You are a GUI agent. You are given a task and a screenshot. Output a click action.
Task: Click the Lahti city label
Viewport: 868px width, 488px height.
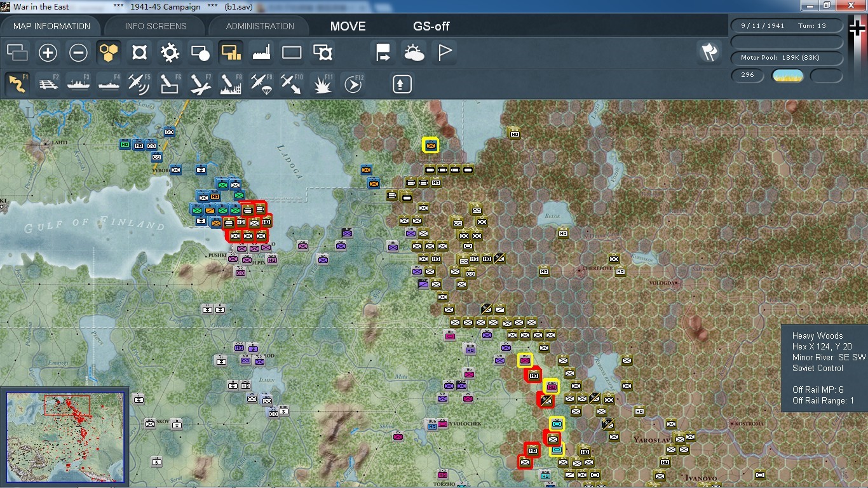[60, 143]
